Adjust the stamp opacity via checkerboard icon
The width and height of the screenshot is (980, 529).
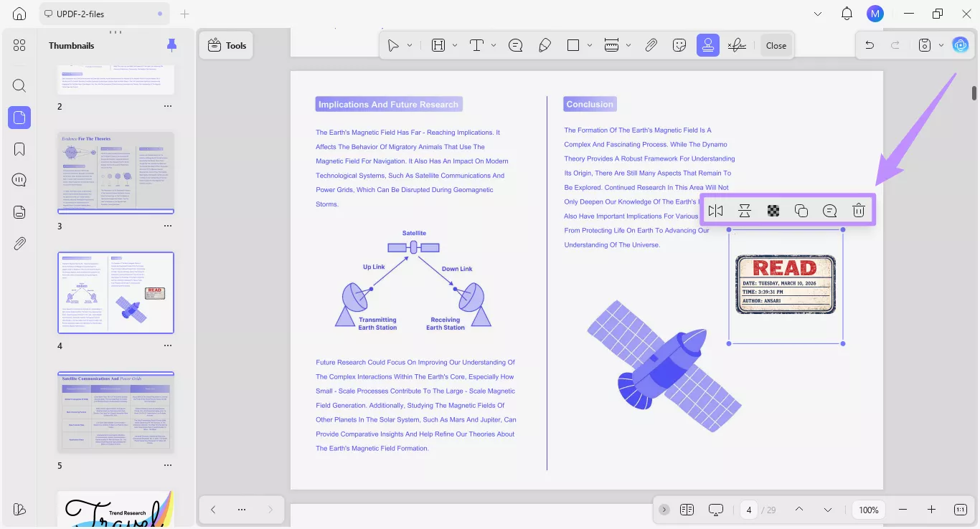(x=773, y=210)
